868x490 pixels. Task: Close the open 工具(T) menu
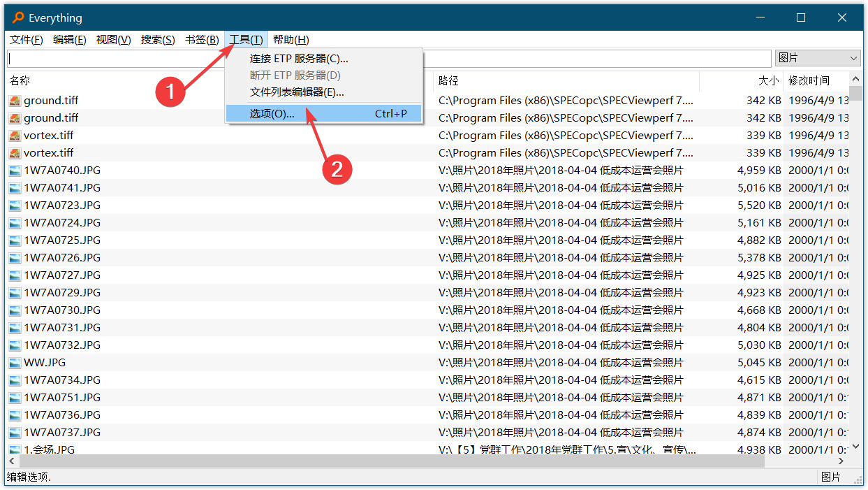coord(247,40)
